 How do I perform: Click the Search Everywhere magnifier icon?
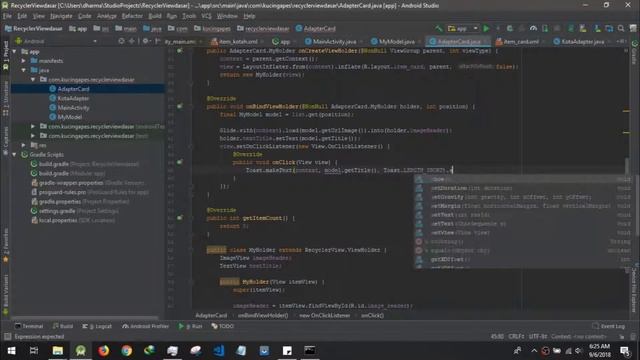pyautogui.click(x=621, y=29)
